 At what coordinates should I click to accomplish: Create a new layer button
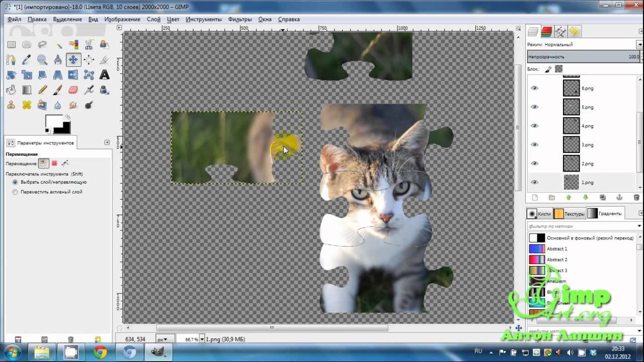pyautogui.click(x=535, y=198)
